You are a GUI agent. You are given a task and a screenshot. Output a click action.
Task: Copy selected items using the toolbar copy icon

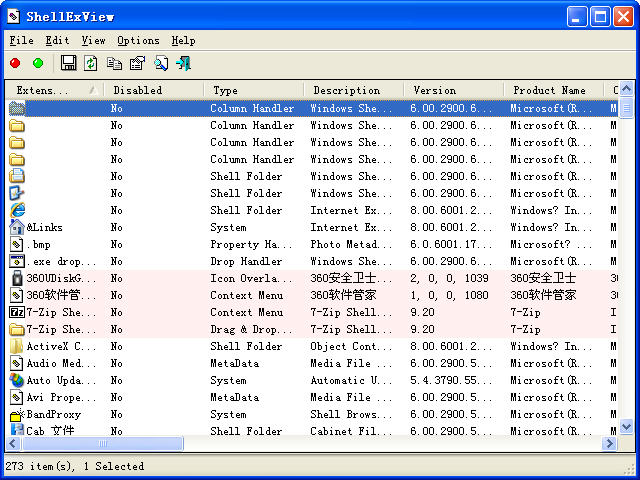click(x=114, y=63)
